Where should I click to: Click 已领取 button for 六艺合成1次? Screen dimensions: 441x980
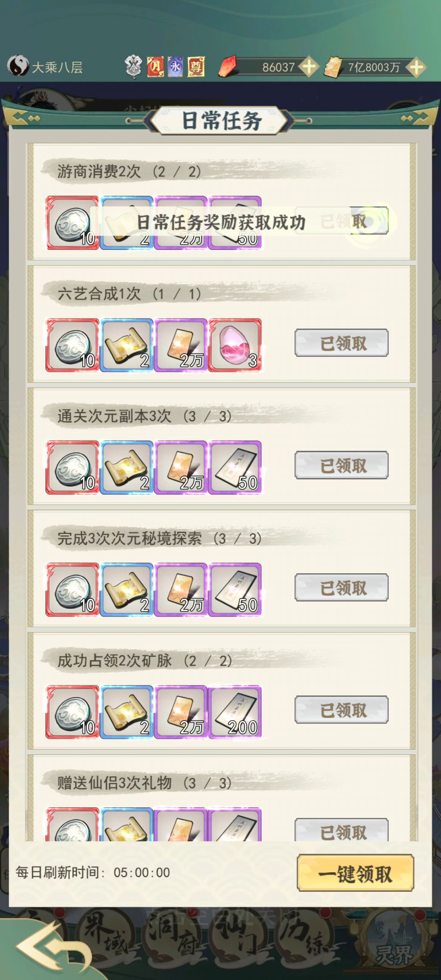tap(341, 343)
